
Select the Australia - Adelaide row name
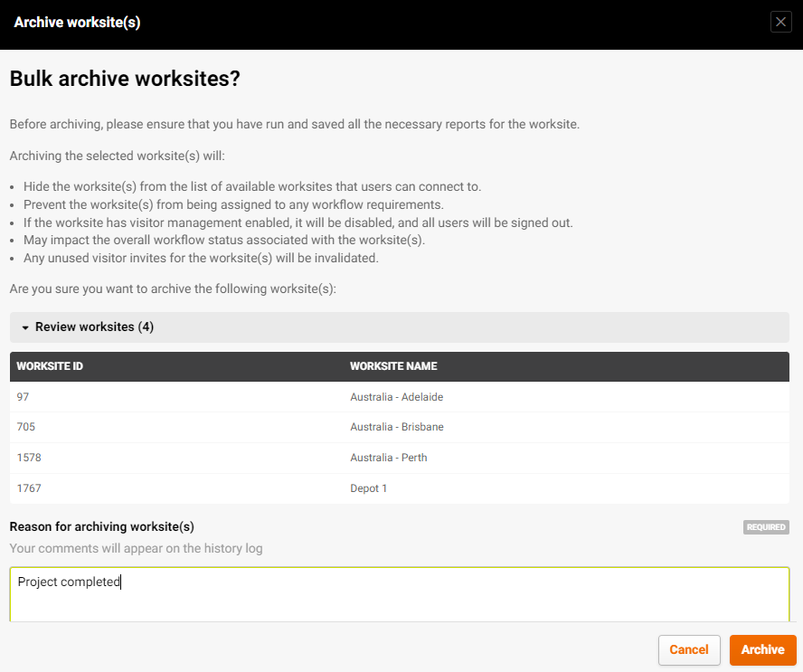396,397
